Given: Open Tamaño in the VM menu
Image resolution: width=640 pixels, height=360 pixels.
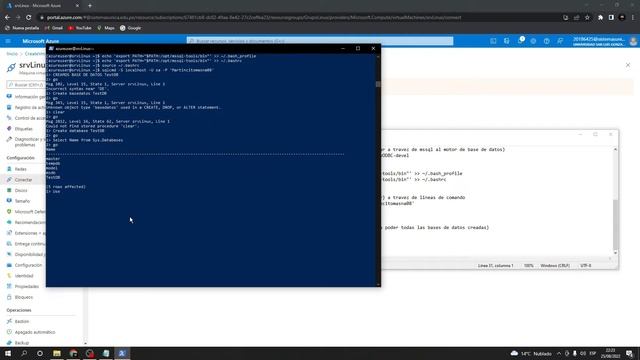Looking at the screenshot, I should click(x=22, y=201).
